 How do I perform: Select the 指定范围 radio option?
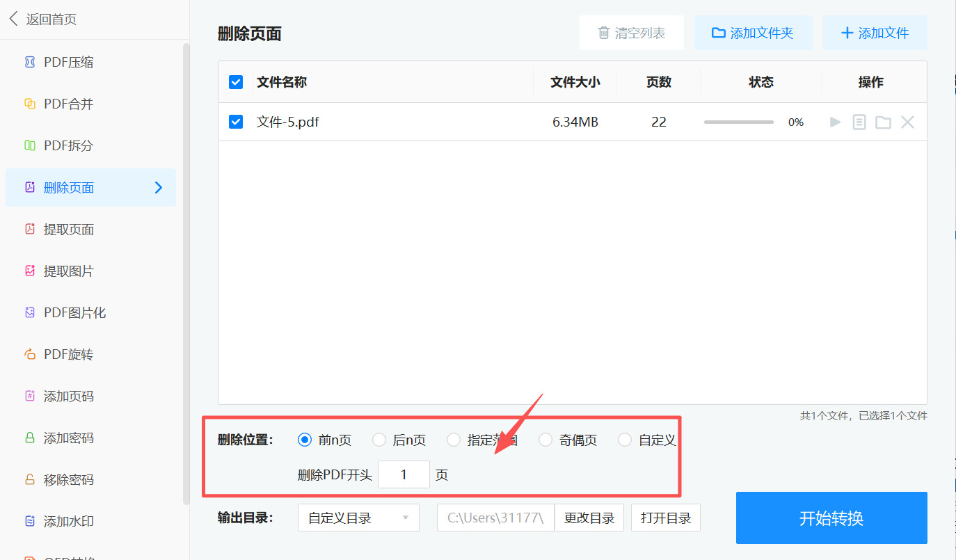(454, 440)
